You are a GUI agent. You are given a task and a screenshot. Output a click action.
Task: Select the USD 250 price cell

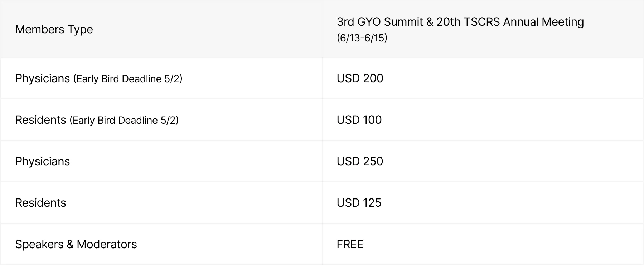483,161
